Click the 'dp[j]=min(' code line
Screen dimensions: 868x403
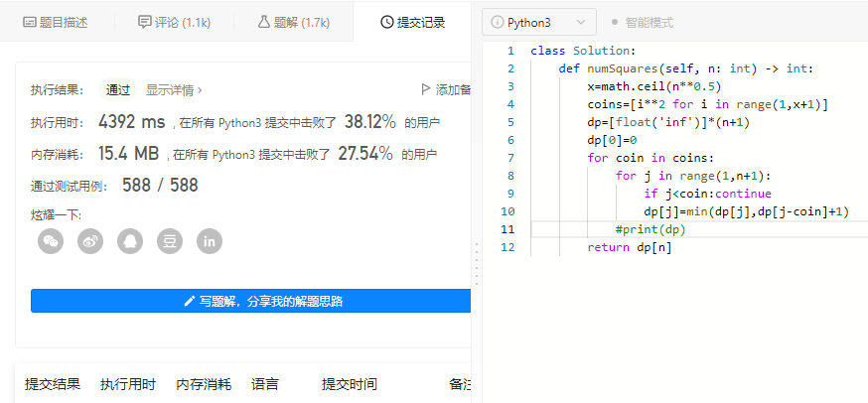click(747, 211)
